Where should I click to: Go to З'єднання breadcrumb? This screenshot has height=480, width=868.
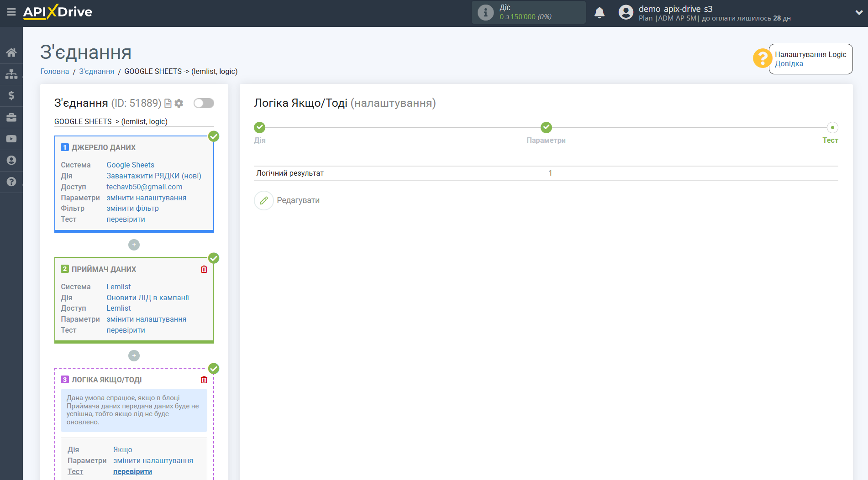(97, 72)
